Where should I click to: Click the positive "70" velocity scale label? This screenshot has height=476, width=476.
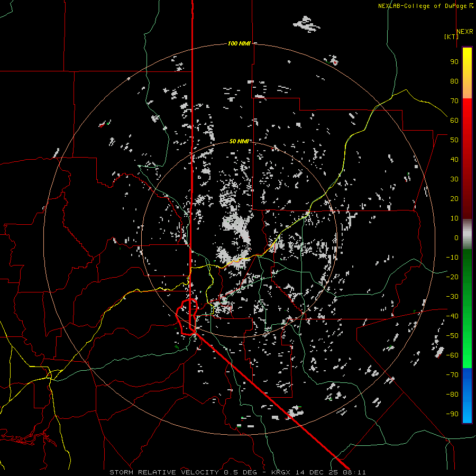click(x=454, y=101)
